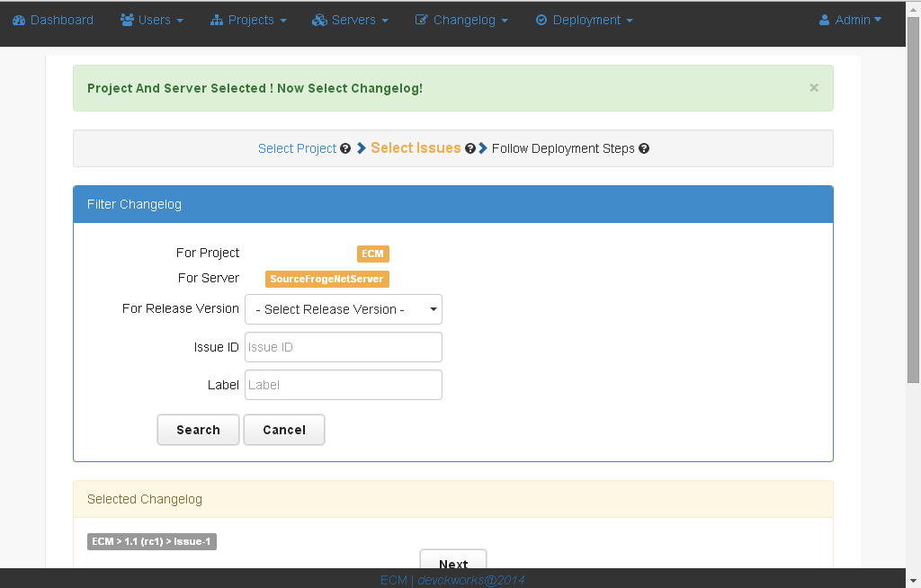
Task: Open the Select Release Version dropdown
Action: (x=343, y=309)
